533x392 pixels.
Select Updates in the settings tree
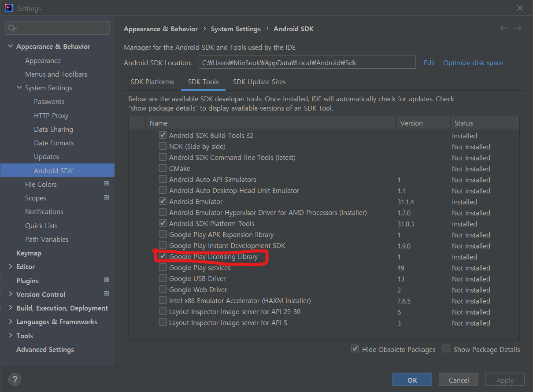(x=46, y=156)
